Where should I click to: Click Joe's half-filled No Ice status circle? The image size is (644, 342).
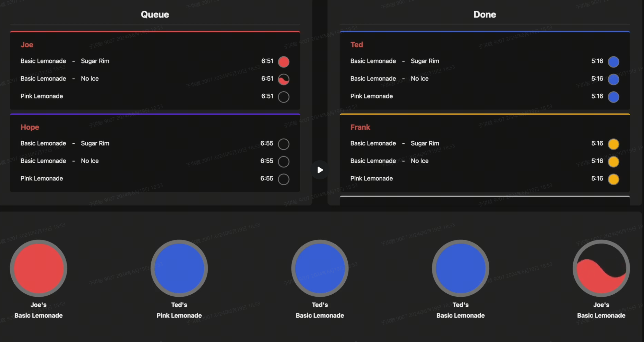tap(284, 79)
